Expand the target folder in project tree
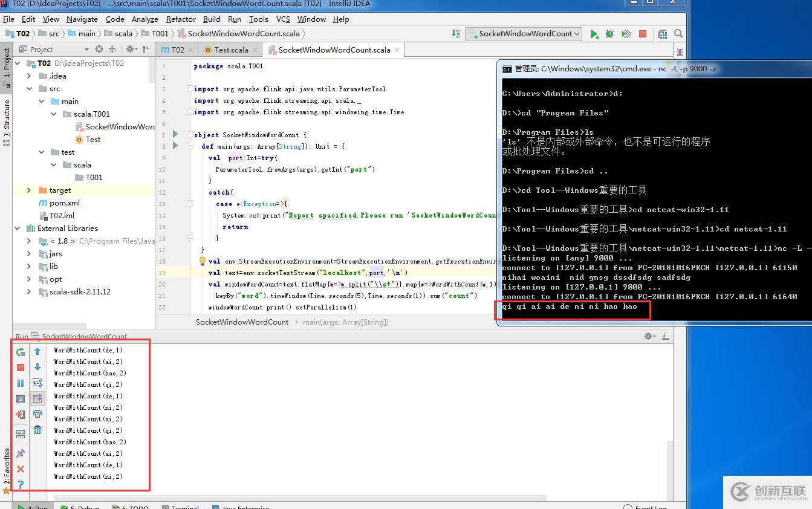812x509 pixels. click(x=29, y=190)
